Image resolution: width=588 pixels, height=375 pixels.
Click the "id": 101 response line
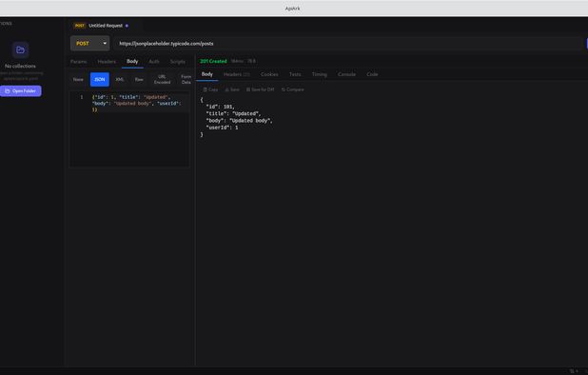click(221, 107)
